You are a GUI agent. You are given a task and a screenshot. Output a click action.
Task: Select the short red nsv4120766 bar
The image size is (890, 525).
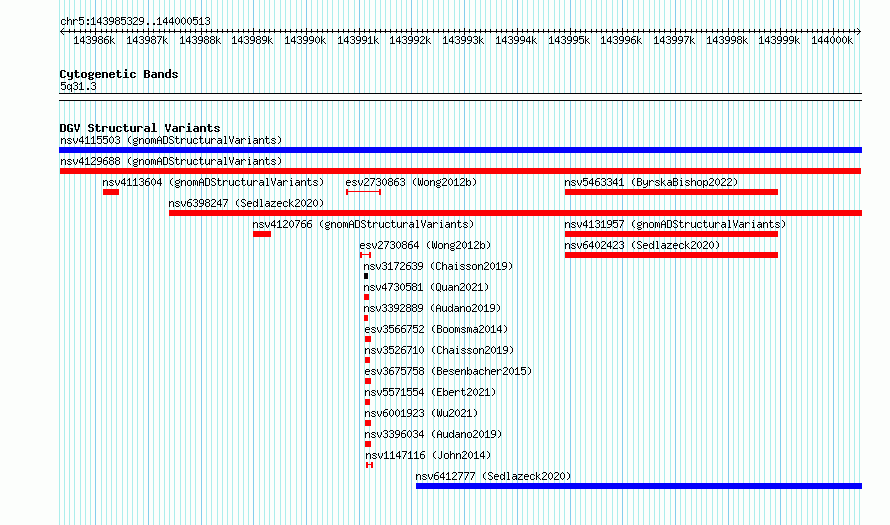click(x=262, y=234)
